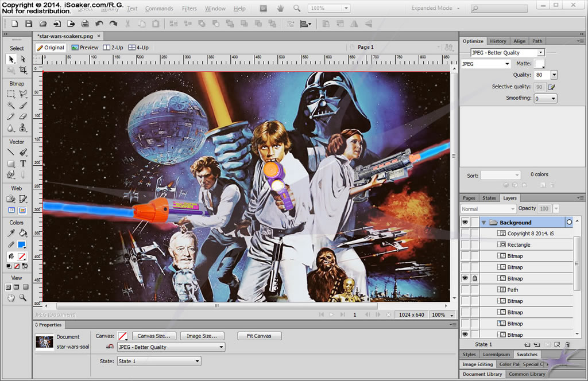Open the Align toolbar dropdown
588x381 pixels.
coord(306,24)
